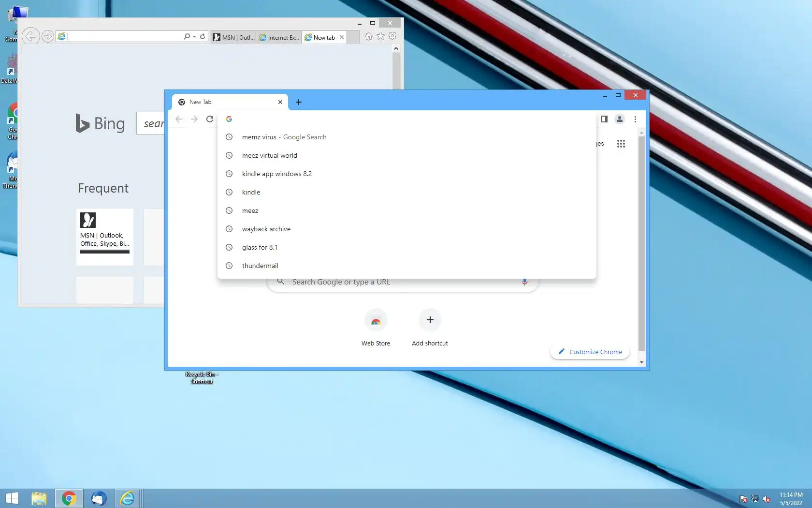Open the Windows Start button
Screen dimensions: 812x508
(12, 498)
